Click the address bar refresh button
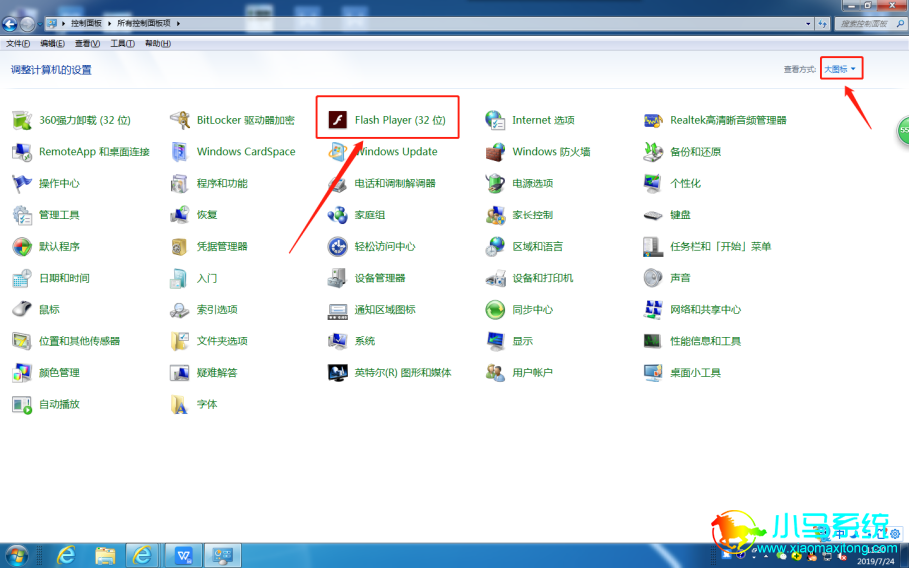 823,24
